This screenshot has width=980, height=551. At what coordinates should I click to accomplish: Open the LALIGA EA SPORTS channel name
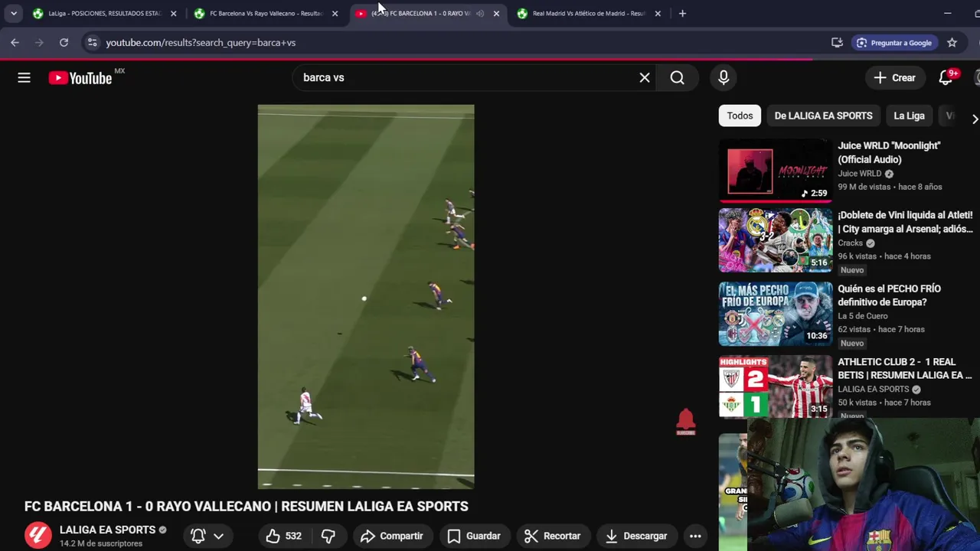(107, 530)
